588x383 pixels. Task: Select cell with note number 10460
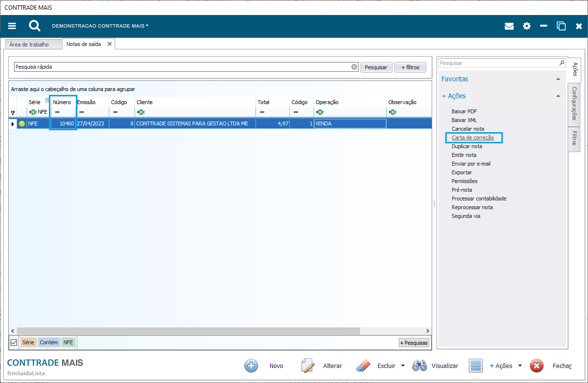[63, 123]
